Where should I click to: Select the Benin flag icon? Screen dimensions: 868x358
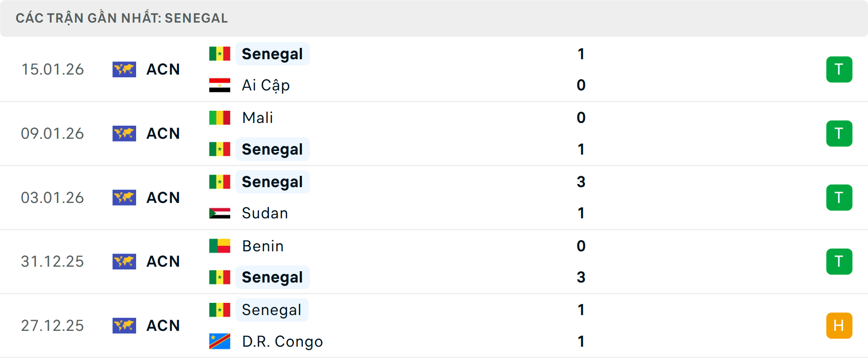pyautogui.click(x=219, y=246)
